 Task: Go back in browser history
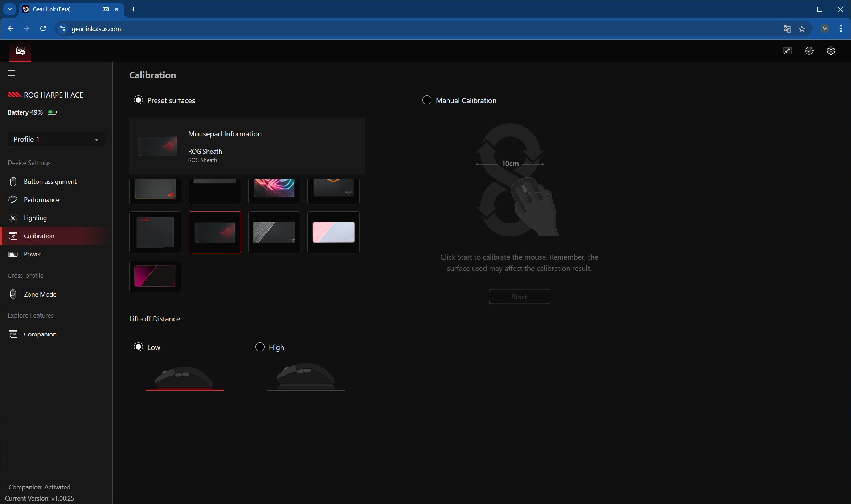point(10,29)
